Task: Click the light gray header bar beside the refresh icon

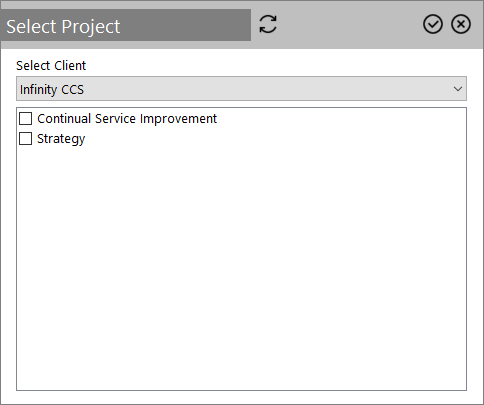Action: [350, 24]
